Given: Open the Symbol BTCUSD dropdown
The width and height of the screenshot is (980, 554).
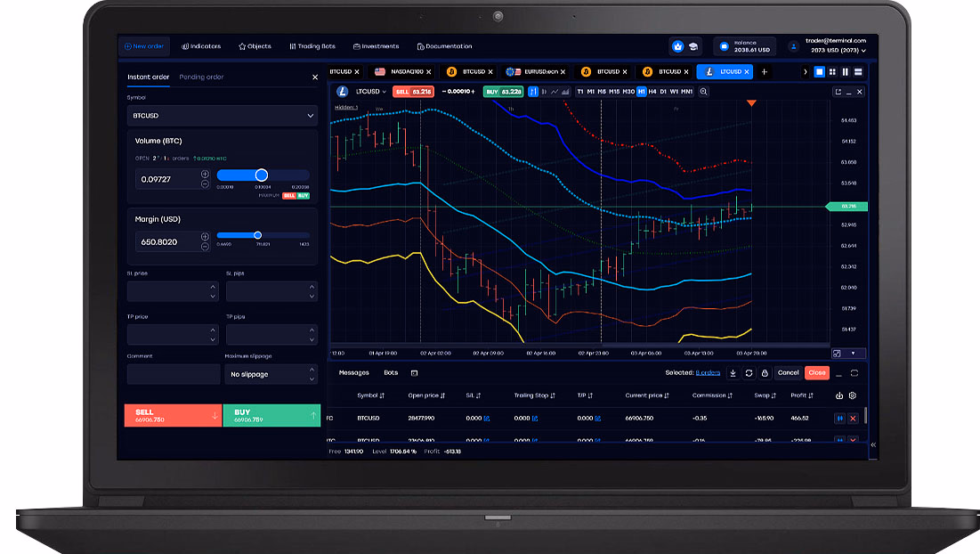Looking at the screenshot, I should (x=223, y=116).
